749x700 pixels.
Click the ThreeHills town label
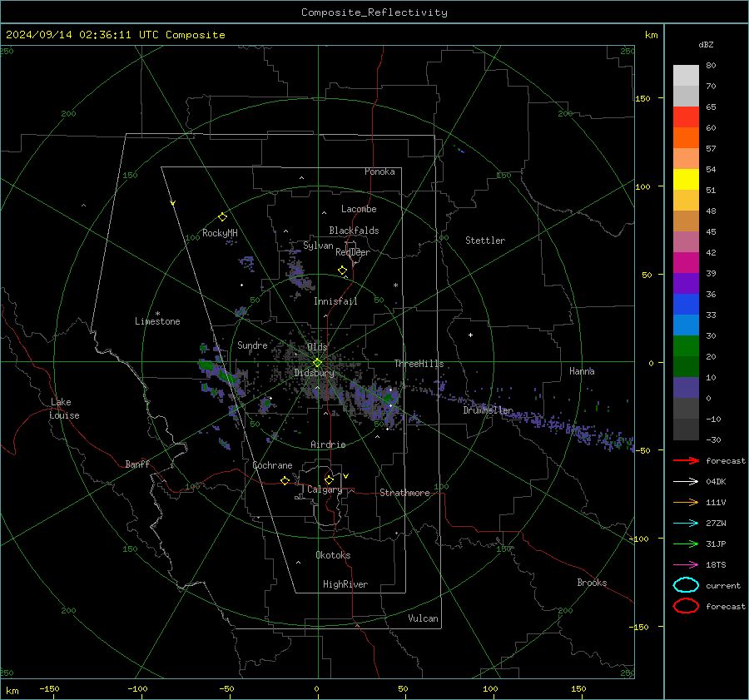(419, 364)
